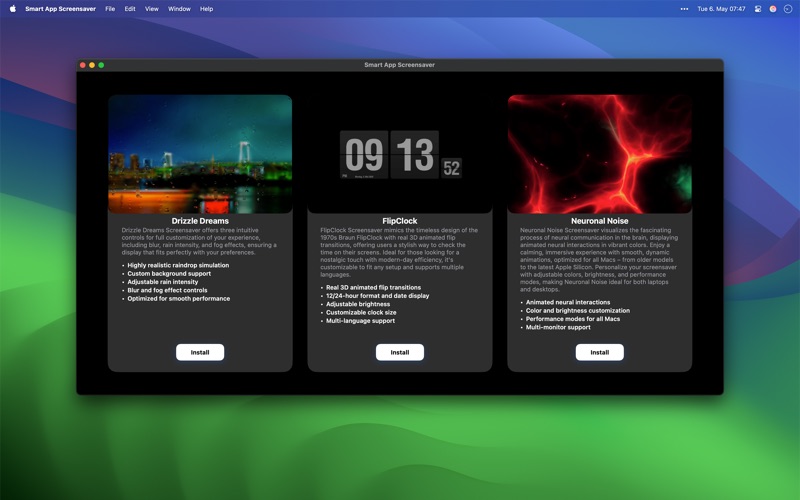Open the Help menu
Viewport: 800px width, 500px height.
[206, 9]
